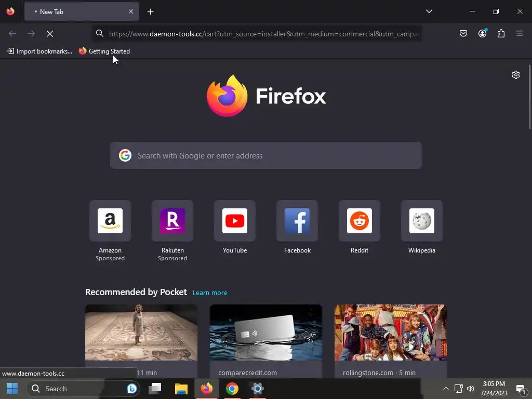
Task: Open the mosaic floor Pocket story thumbnail
Action: click(141, 332)
